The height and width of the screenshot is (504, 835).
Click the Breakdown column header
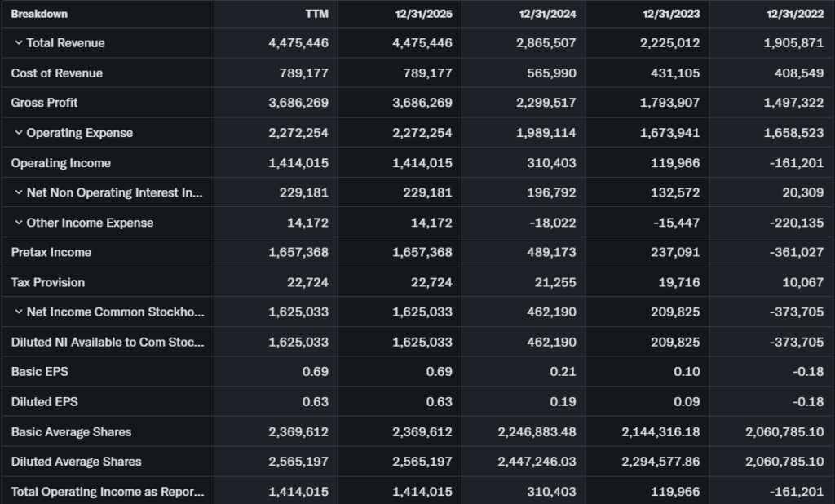click(x=39, y=14)
